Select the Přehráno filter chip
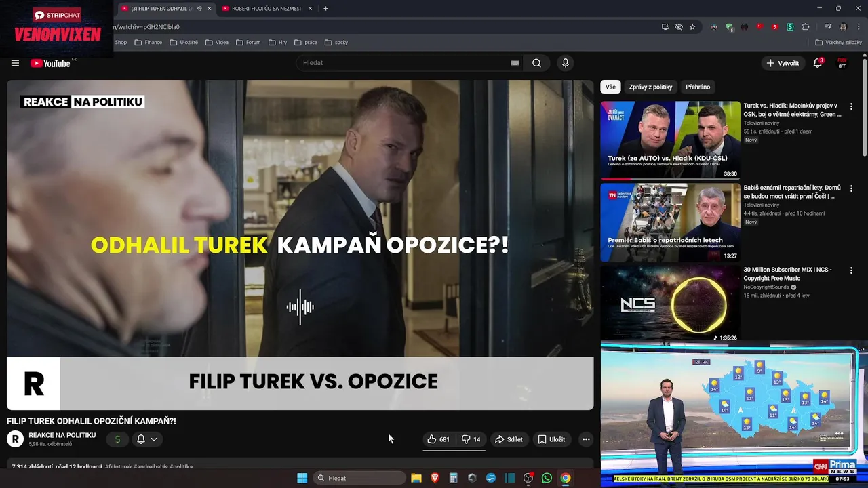 click(698, 87)
